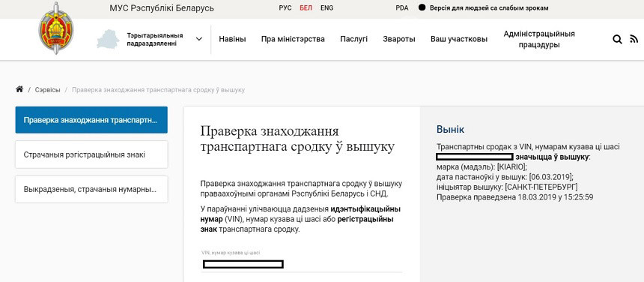This screenshot has height=282, width=644.
Task: Open the Паслугі menu
Action: [x=353, y=40]
